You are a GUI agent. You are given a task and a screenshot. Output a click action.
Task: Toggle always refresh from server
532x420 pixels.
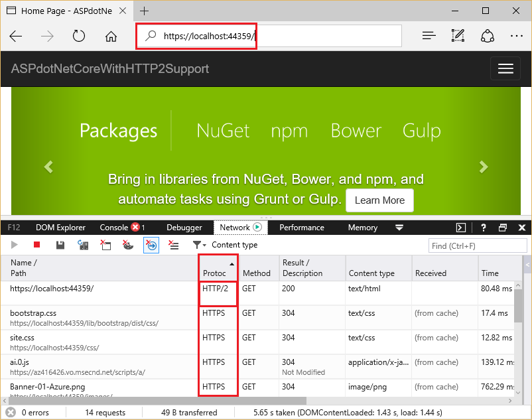pyautogui.click(x=82, y=245)
